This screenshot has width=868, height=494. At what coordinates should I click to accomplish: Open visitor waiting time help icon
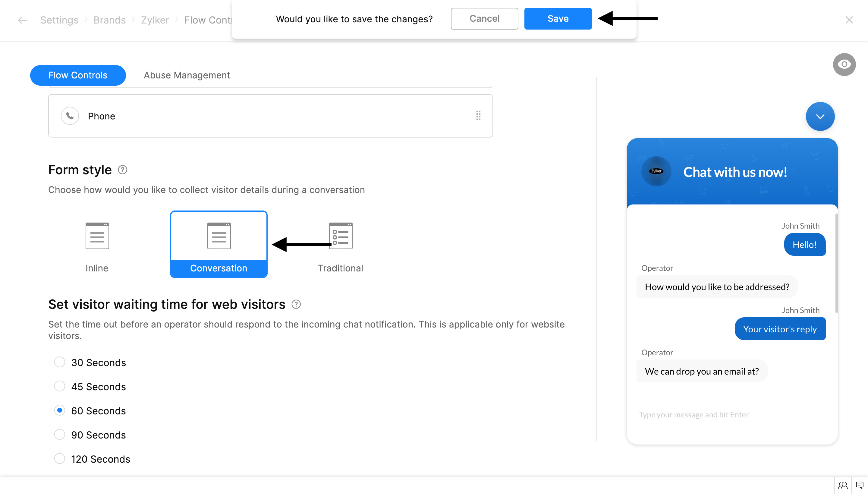pyautogui.click(x=296, y=304)
